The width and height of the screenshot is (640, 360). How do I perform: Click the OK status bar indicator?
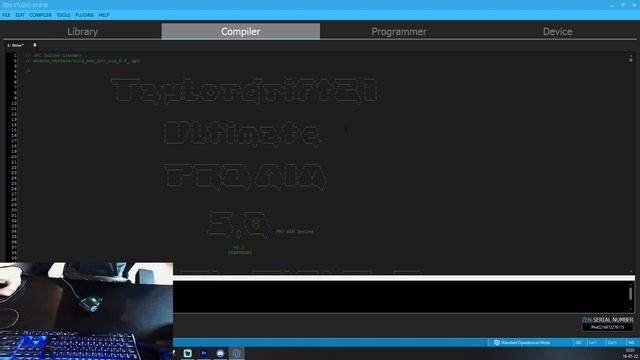(x=578, y=342)
